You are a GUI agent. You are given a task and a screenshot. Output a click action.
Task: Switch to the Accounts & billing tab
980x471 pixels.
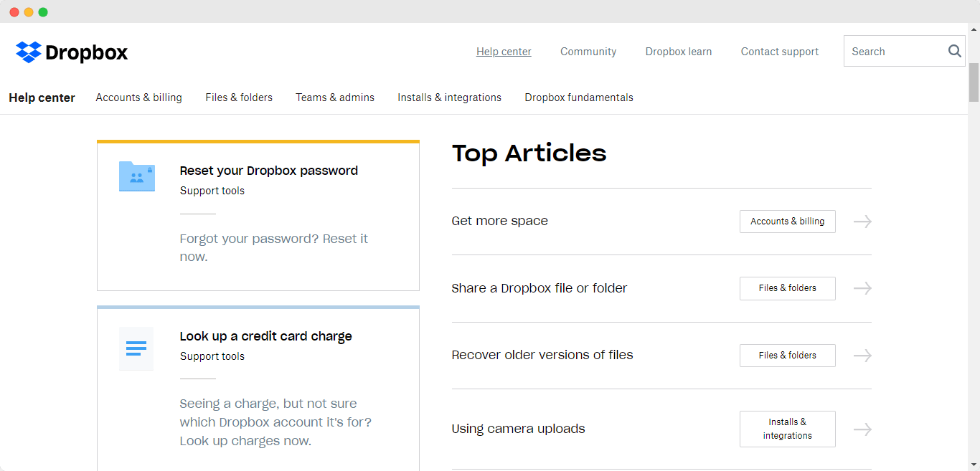click(x=138, y=97)
